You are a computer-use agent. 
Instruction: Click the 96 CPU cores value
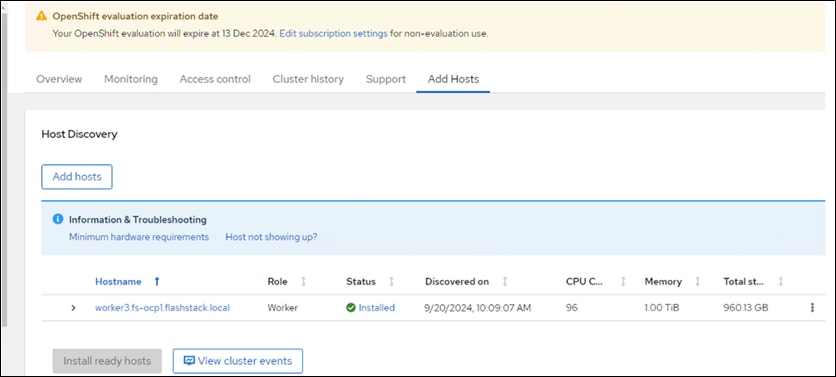572,308
